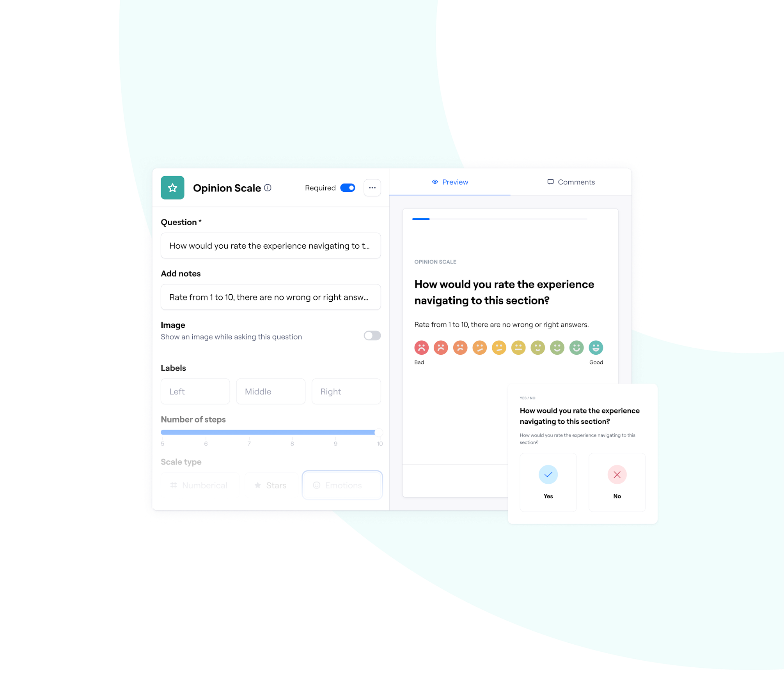Toggle the Image display switch
Screen dimensions: 784x679
click(x=372, y=335)
